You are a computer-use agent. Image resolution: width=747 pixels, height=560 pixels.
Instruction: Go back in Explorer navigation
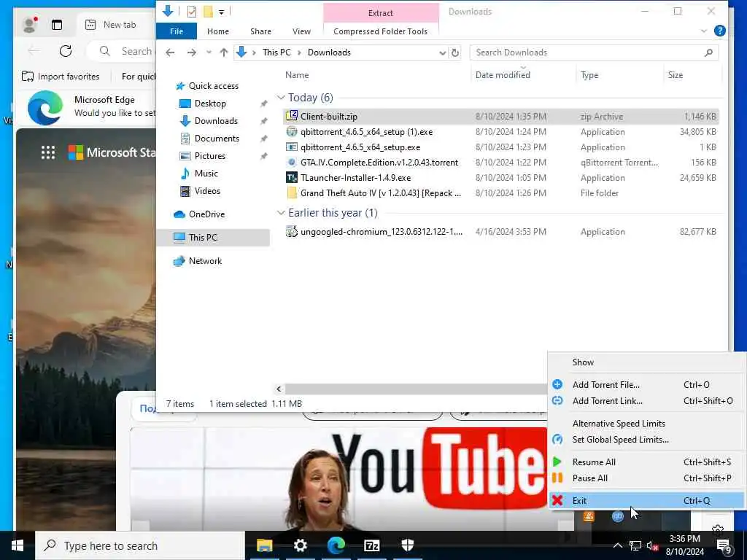click(x=170, y=52)
